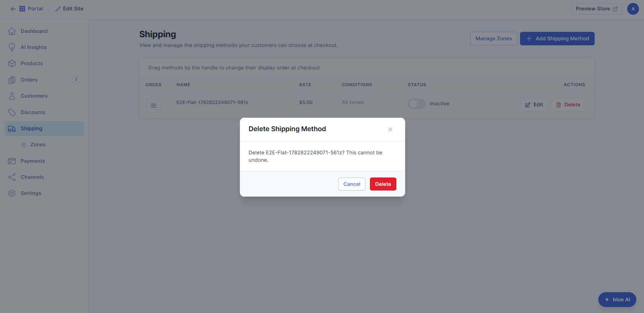
Task: Click the Shipping truck icon
Action: 12,128
